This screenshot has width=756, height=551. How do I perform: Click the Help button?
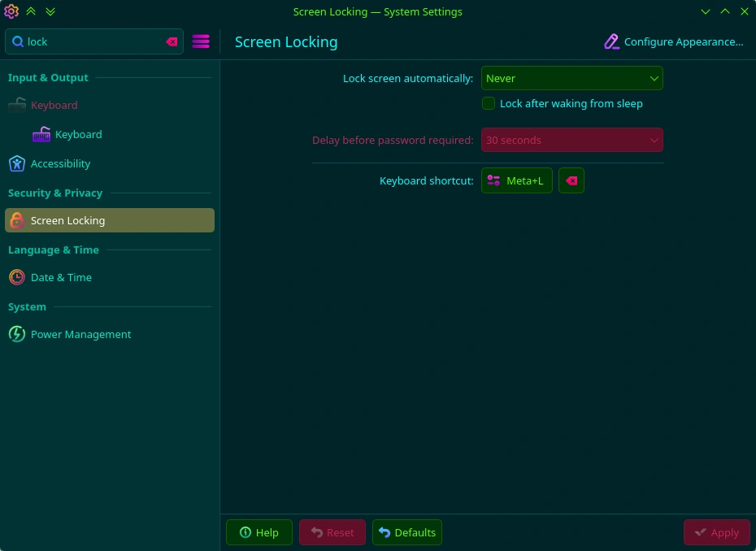tap(259, 532)
